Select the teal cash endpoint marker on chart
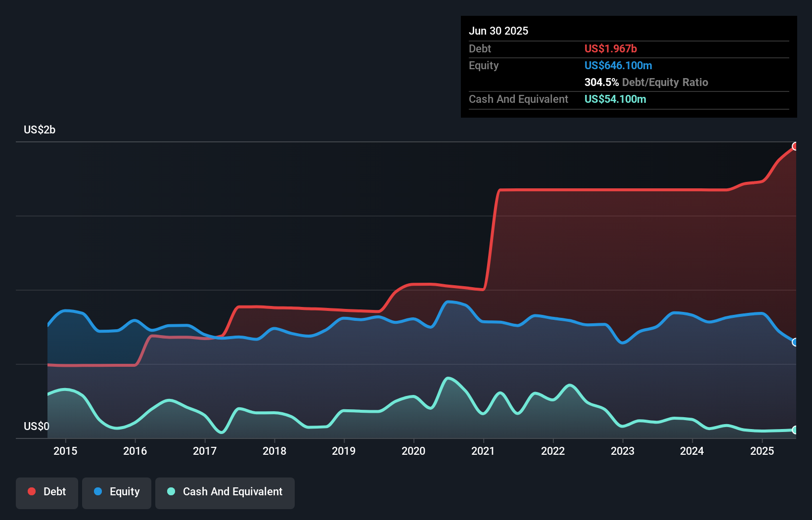Screen dimensions: 812x520 (x=795, y=431)
